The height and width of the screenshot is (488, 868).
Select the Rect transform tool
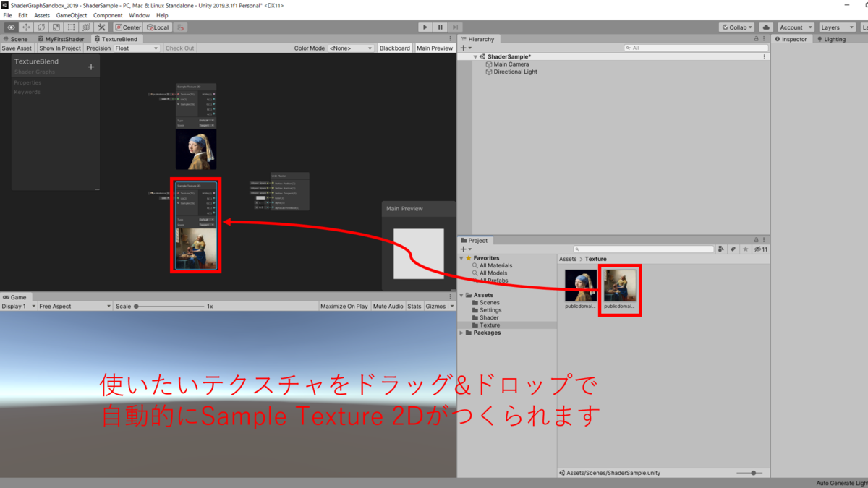[x=72, y=27]
